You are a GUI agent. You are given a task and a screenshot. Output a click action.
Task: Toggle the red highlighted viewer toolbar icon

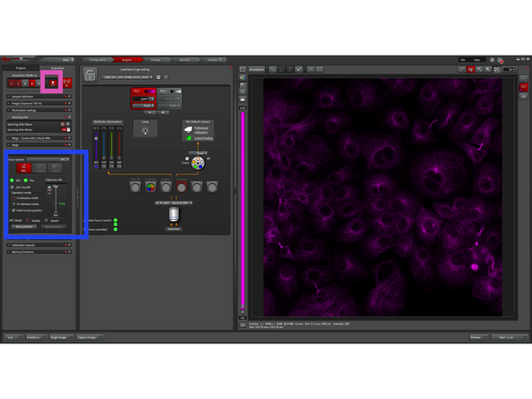(x=470, y=69)
